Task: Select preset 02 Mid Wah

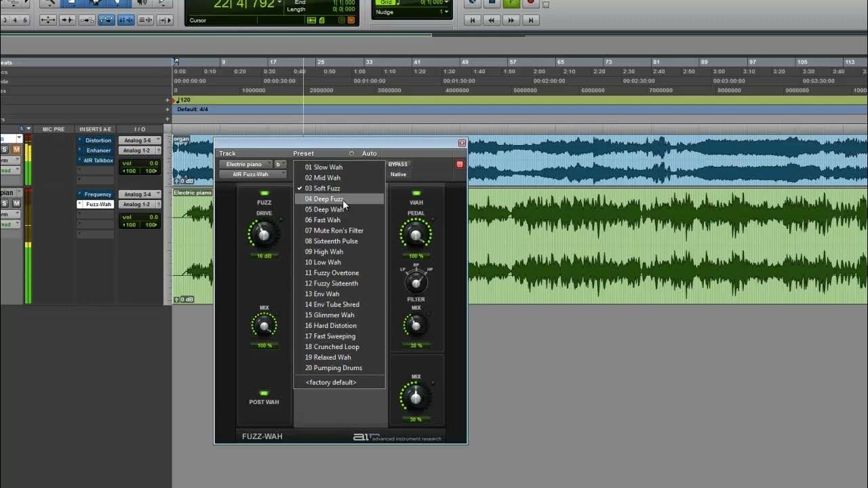Action: click(x=339, y=178)
